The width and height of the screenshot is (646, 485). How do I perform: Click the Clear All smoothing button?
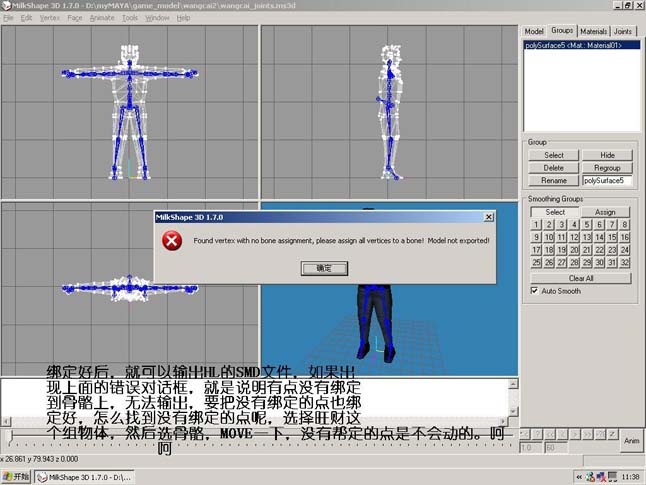click(x=581, y=278)
